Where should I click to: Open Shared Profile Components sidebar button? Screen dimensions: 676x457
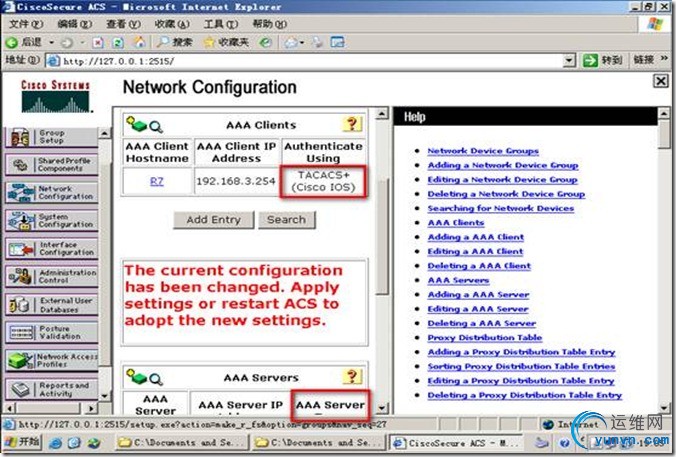pos(52,165)
